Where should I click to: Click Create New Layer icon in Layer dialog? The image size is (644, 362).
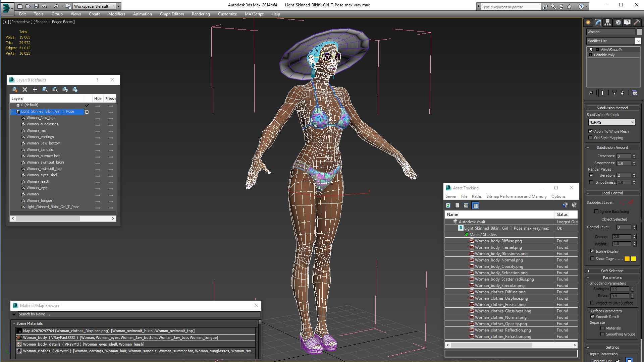(15, 89)
